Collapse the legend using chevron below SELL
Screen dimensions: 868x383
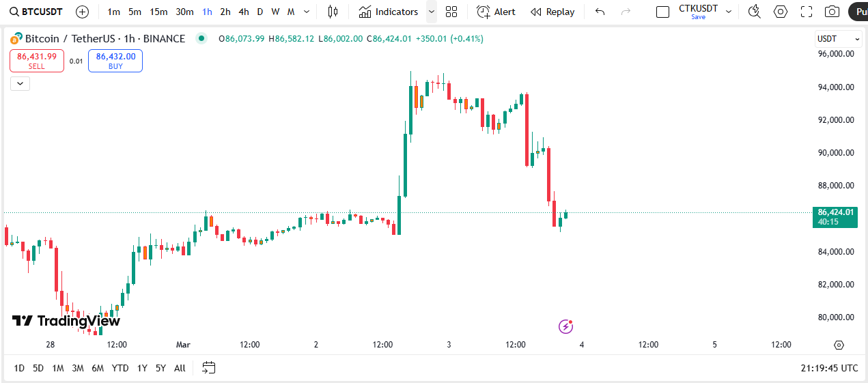click(20, 83)
